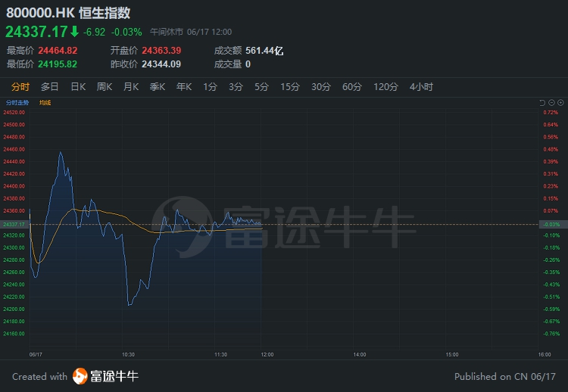Select the 4小时 four-hour interval tab
This screenshot has width=568, height=392.
tap(421, 87)
